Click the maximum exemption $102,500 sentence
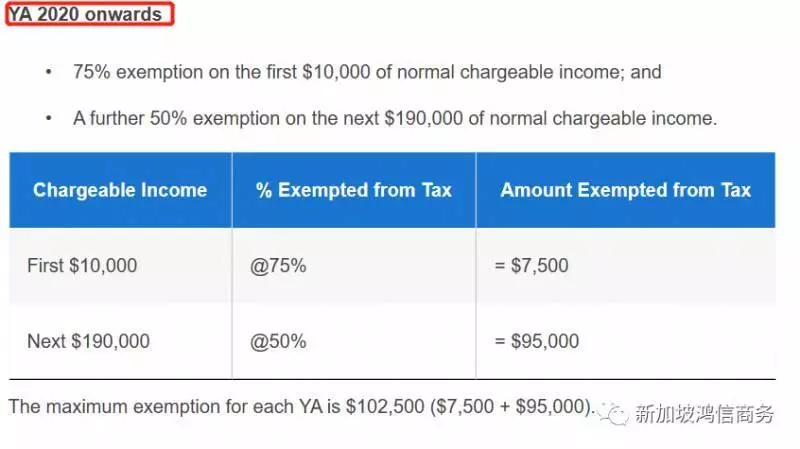 tap(302, 407)
